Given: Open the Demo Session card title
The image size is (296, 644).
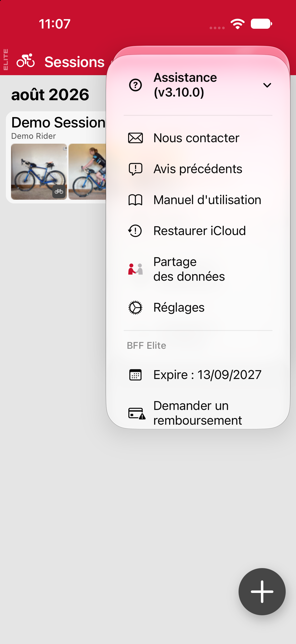Looking at the screenshot, I should [x=58, y=123].
